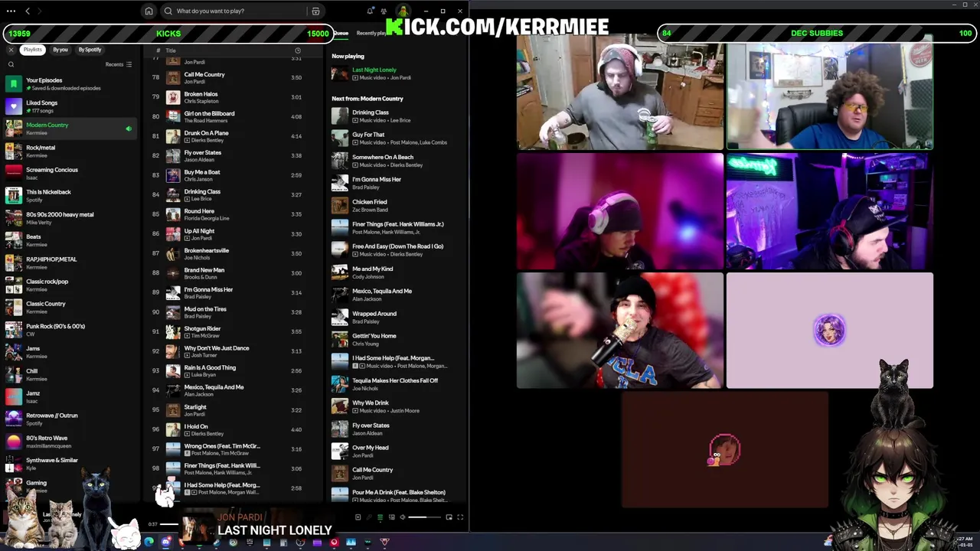Navigate back with the left arrow
This screenshot has width=980, height=551.
(28, 11)
